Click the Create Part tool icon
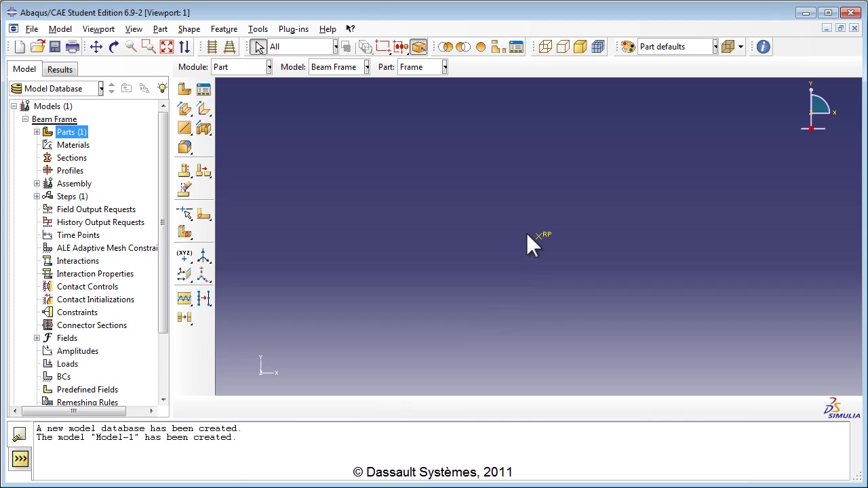The width and height of the screenshot is (868, 488). click(184, 89)
